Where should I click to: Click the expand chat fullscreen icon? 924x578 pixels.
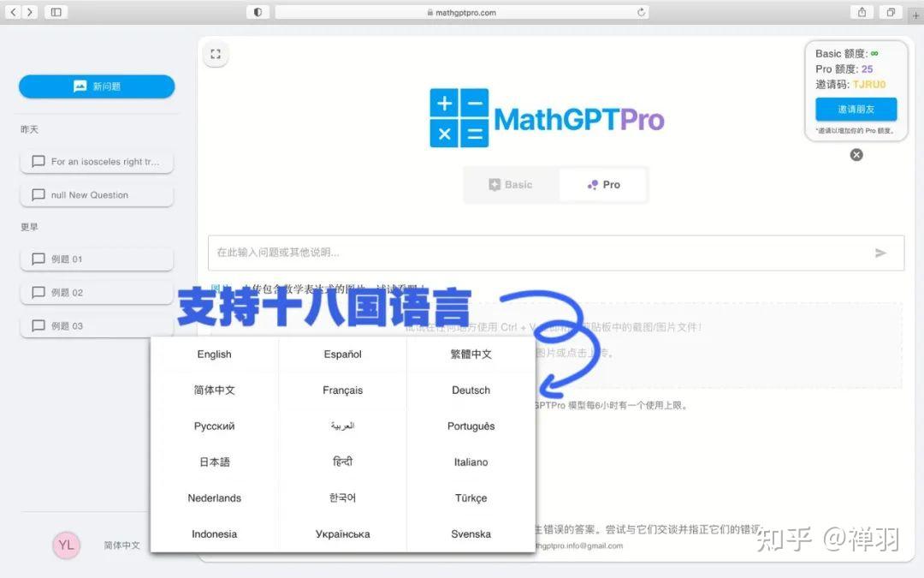click(216, 53)
